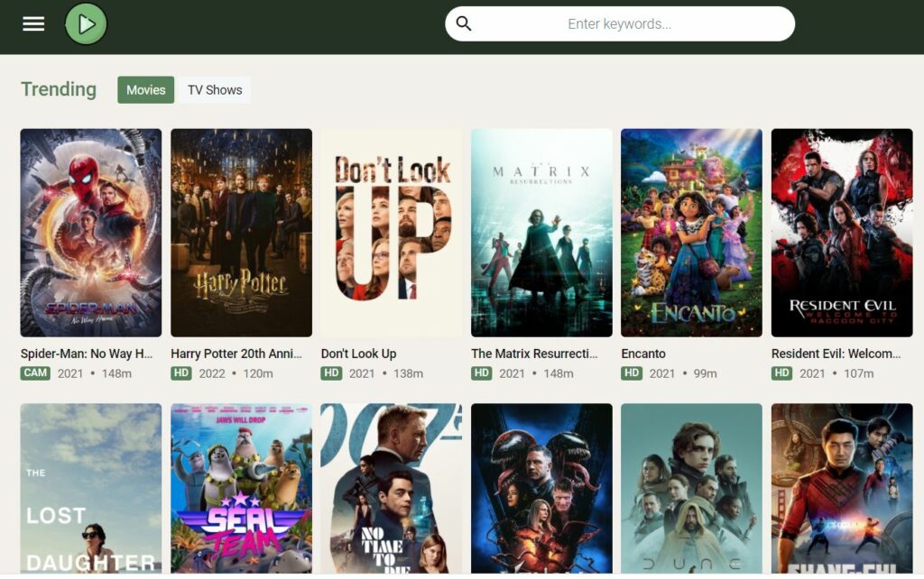Open the Resident Evil poster

842,233
